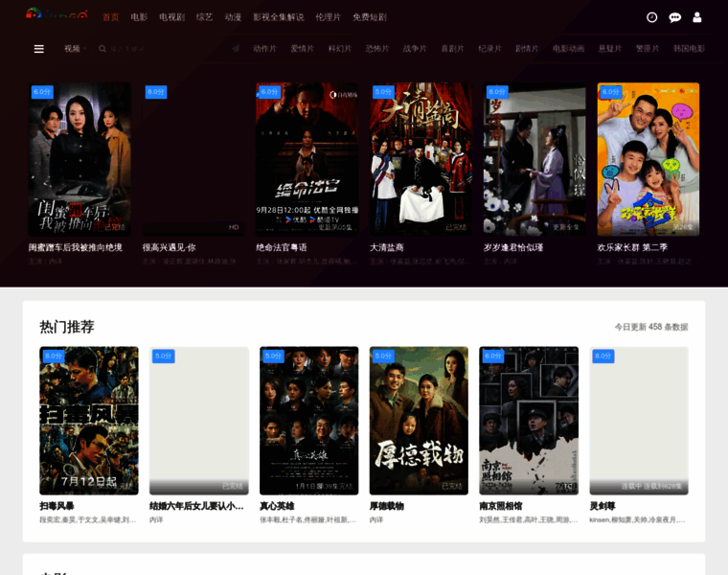The height and width of the screenshot is (575, 728).
Task: Open the 扫毒风暴 poster thumbnail
Action: 89,421
